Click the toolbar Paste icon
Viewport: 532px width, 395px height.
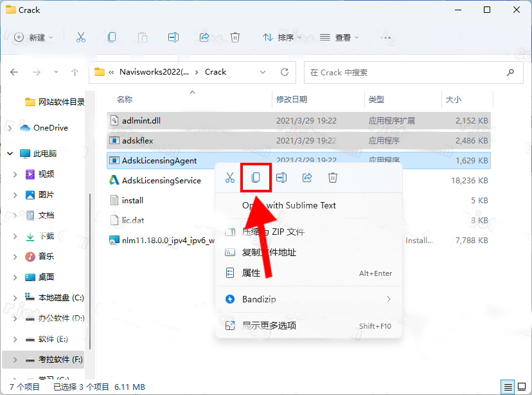point(143,37)
